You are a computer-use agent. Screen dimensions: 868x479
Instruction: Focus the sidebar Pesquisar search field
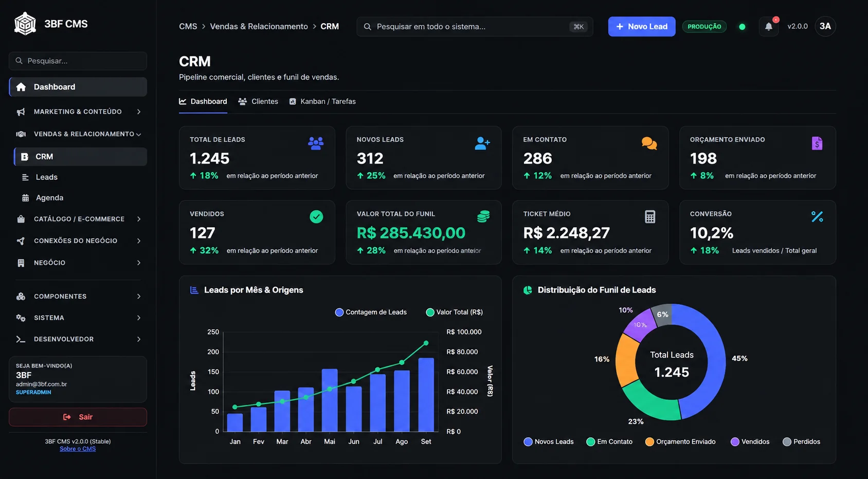tap(78, 61)
